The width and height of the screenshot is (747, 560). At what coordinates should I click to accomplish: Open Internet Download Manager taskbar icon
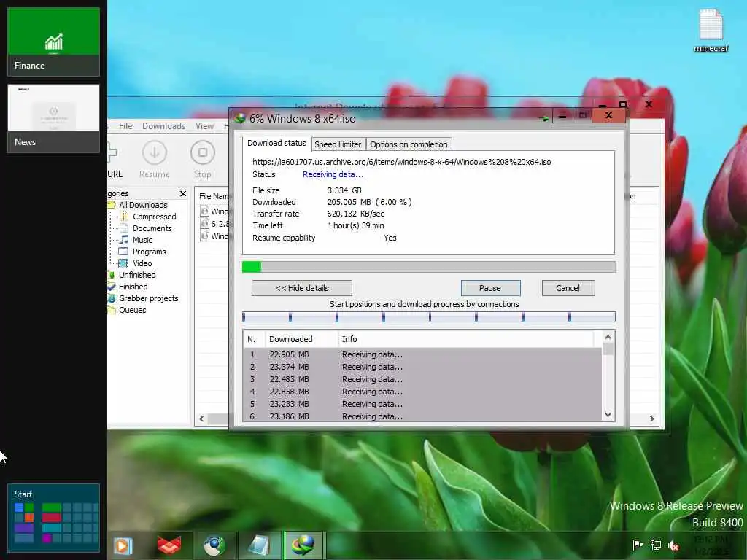point(303,545)
